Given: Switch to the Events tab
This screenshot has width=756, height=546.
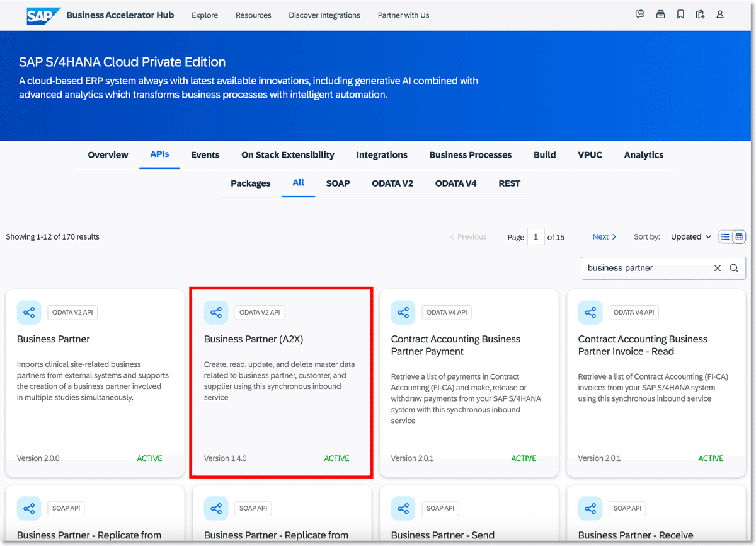Looking at the screenshot, I should click(x=205, y=155).
